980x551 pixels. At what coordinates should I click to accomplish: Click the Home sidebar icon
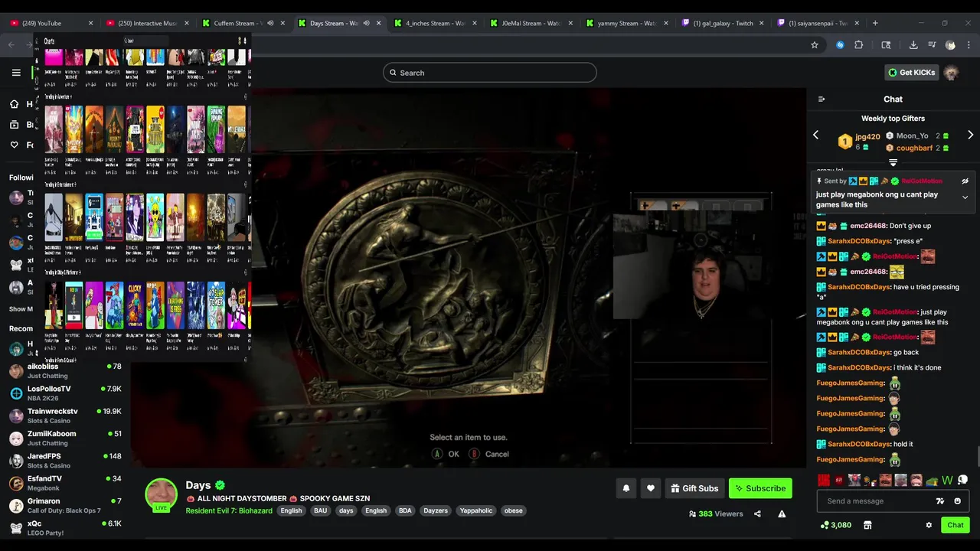(14, 104)
